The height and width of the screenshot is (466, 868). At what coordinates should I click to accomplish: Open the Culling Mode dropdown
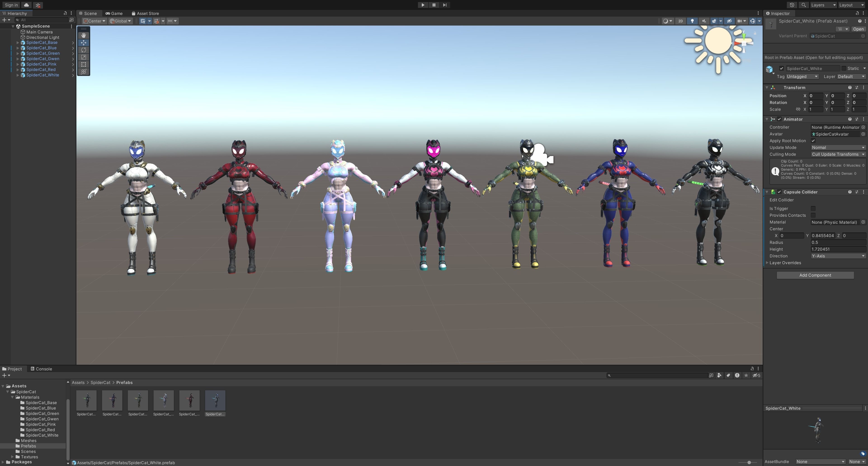(x=838, y=154)
